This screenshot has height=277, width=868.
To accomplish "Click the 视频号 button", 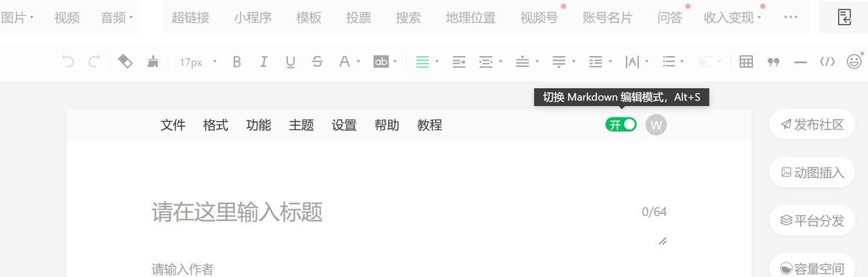I will click(539, 17).
